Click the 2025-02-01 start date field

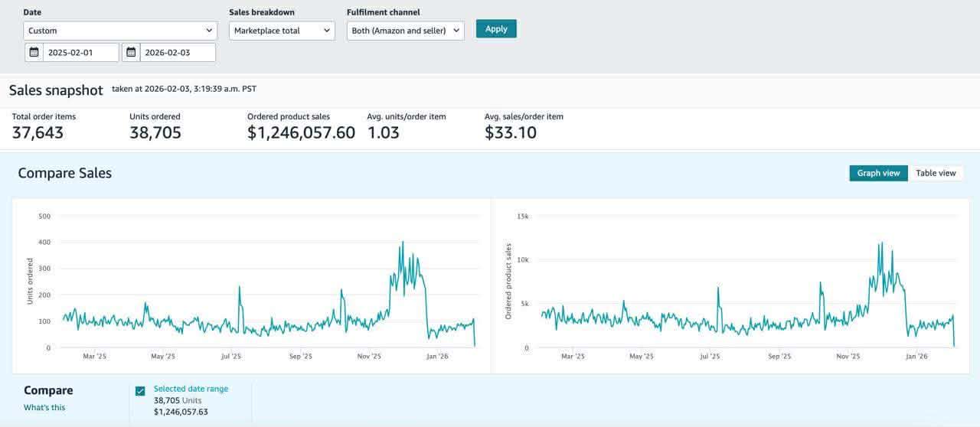point(81,53)
